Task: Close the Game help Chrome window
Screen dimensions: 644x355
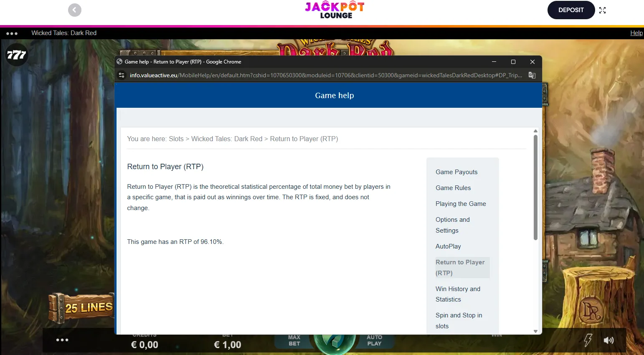Action: 532,62
